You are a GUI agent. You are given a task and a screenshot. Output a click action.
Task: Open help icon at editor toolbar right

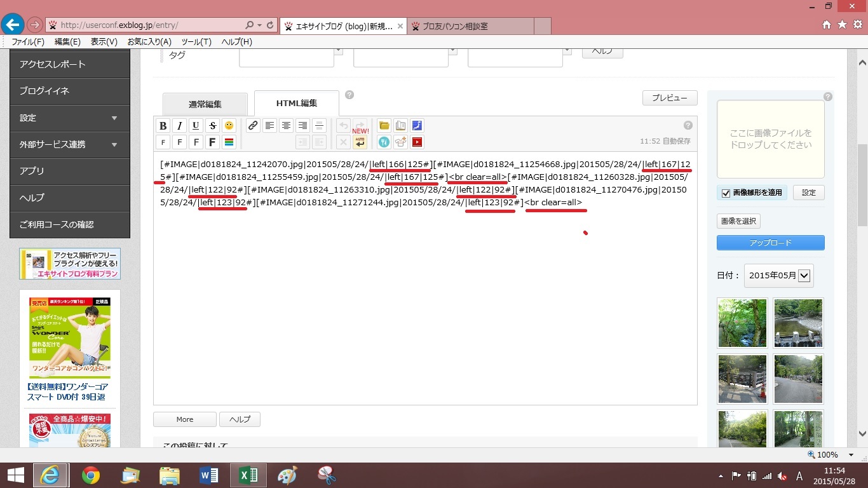pos(688,125)
